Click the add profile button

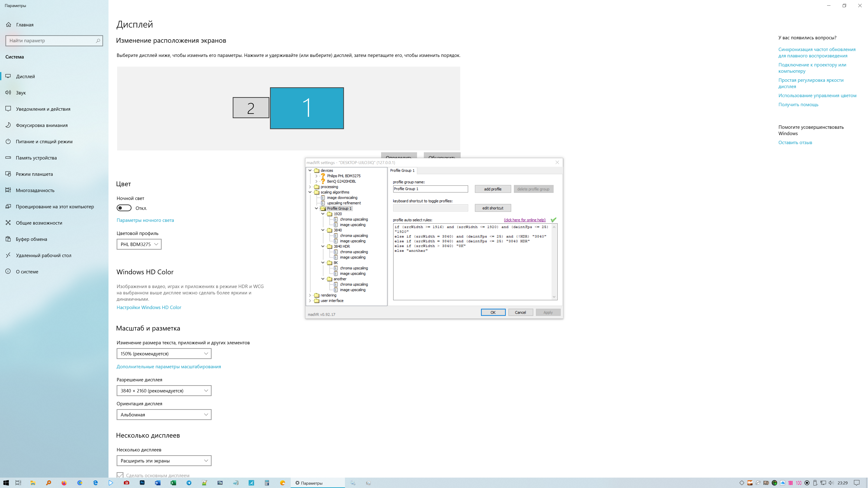coord(493,189)
